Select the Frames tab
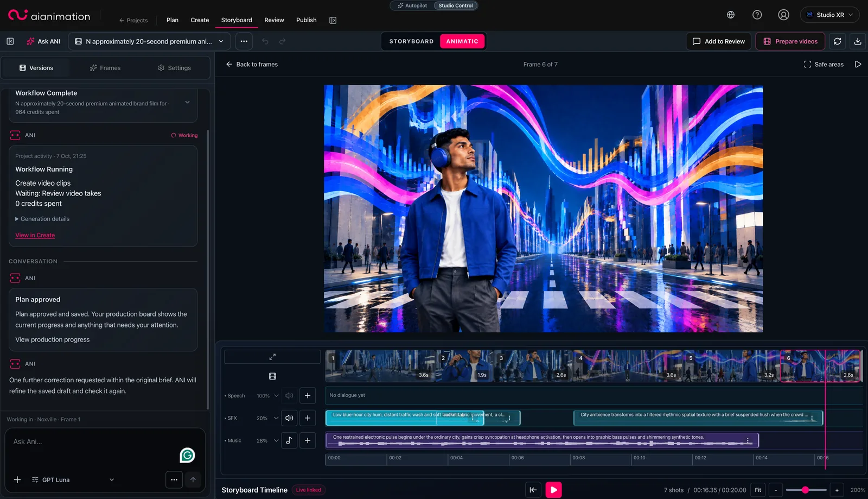Screen dimensions: 868x499 click(105, 68)
